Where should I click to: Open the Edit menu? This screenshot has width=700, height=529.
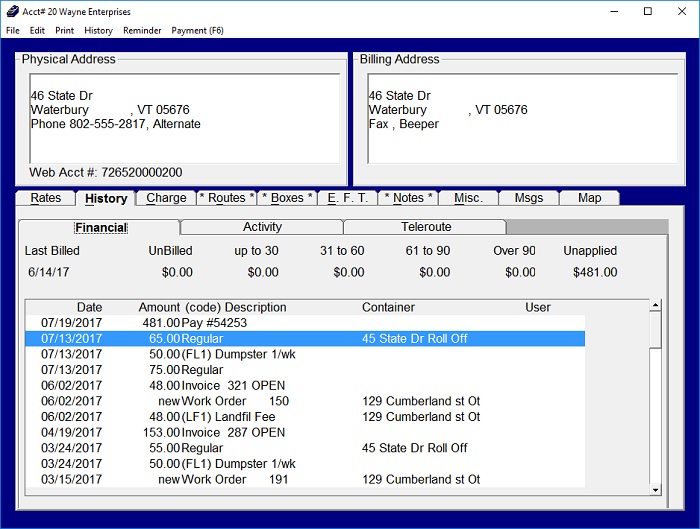(37, 31)
